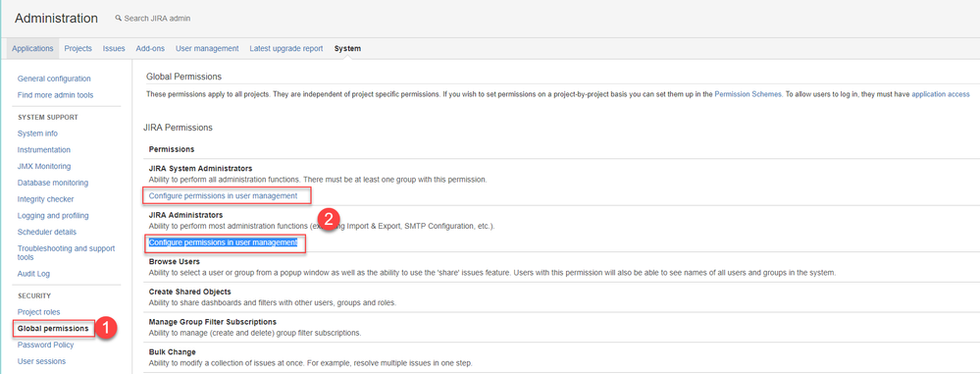Open Troubleshooting and support tools

pos(67,252)
